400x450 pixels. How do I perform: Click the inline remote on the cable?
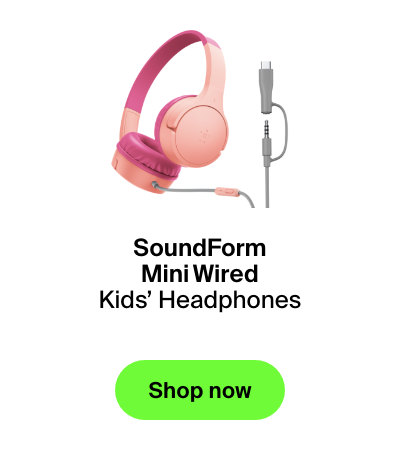click(227, 191)
